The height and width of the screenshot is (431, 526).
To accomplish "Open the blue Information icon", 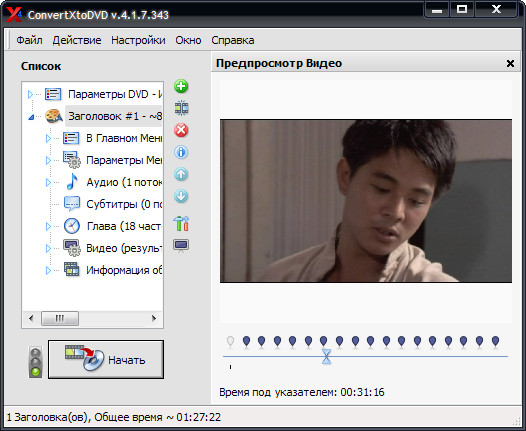I will coord(181,152).
